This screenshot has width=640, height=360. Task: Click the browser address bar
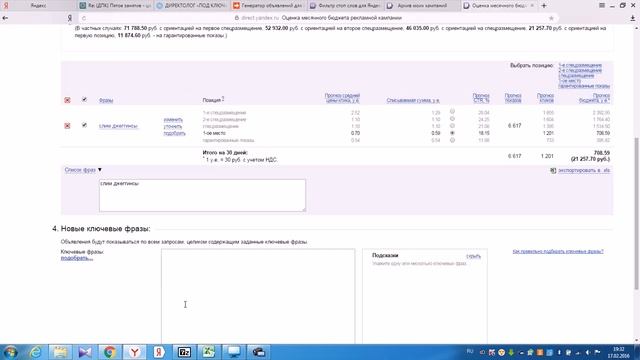point(318,18)
